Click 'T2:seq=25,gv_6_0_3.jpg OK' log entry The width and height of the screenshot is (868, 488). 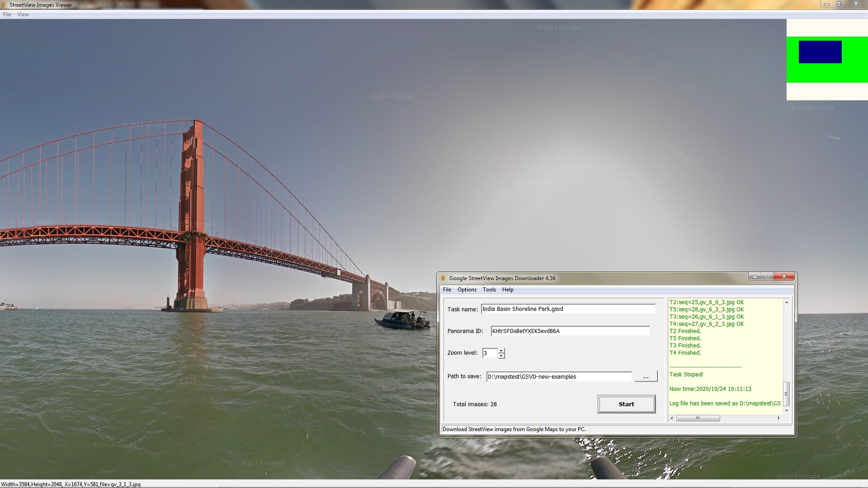click(x=706, y=302)
